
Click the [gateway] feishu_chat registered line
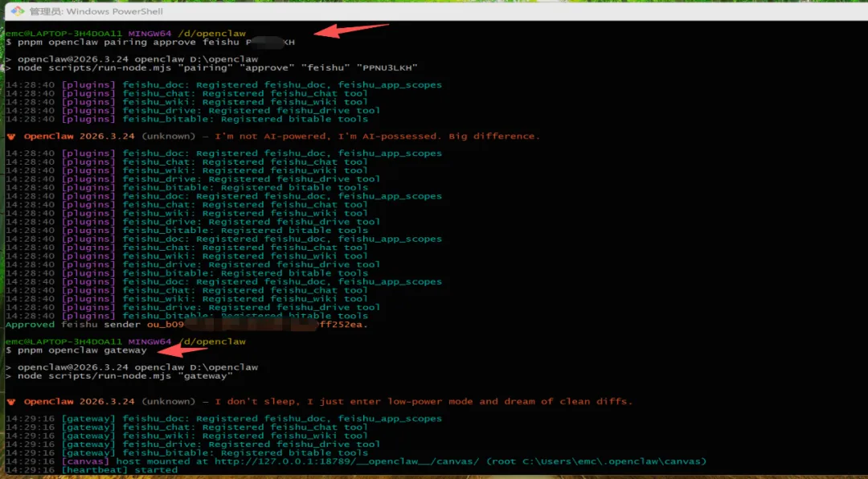coord(186,427)
